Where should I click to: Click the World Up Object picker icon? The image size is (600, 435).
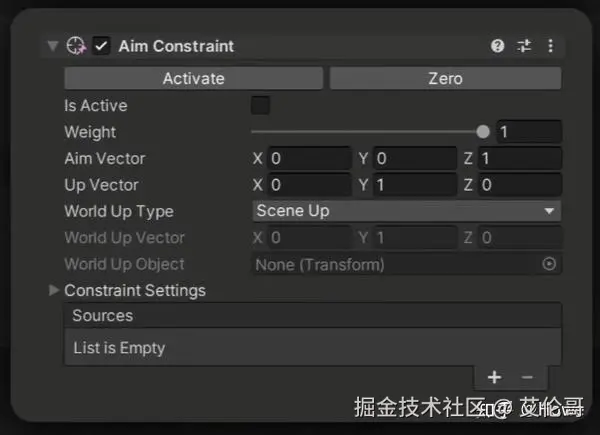point(549,264)
